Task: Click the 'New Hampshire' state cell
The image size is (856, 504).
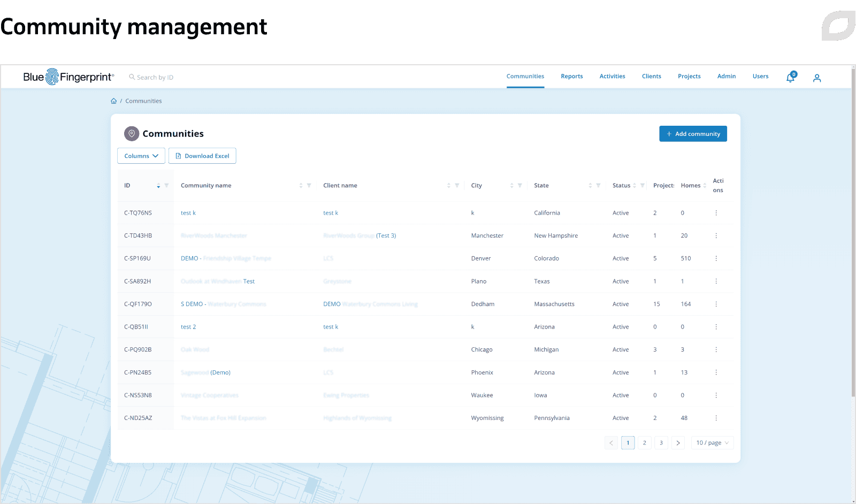Action: tap(556, 235)
